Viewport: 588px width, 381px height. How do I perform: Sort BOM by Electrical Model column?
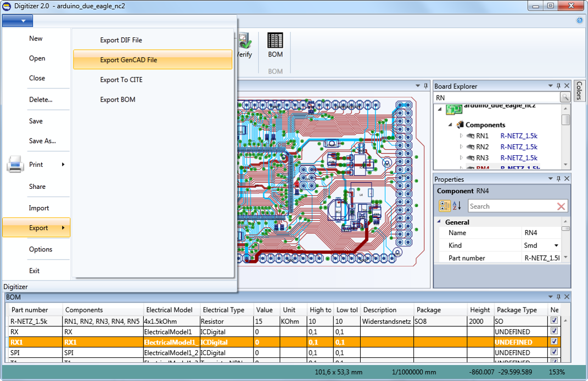[x=172, y=310]
